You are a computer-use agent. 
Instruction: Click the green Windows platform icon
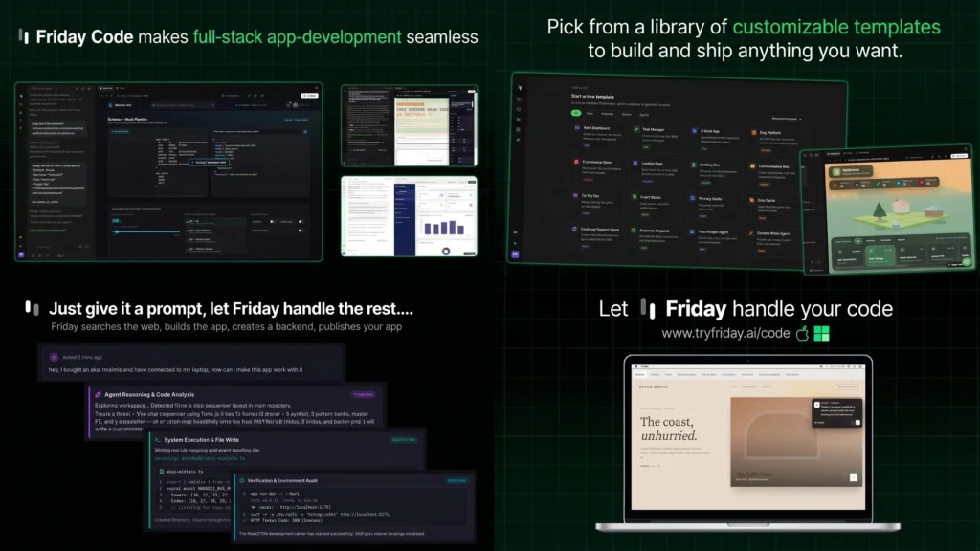[821, 334]
